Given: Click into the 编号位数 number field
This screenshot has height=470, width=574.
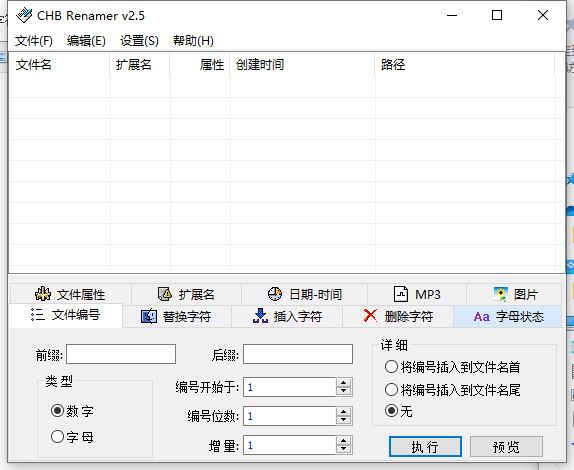Looking at the screenshot, I should click(290, 416).
